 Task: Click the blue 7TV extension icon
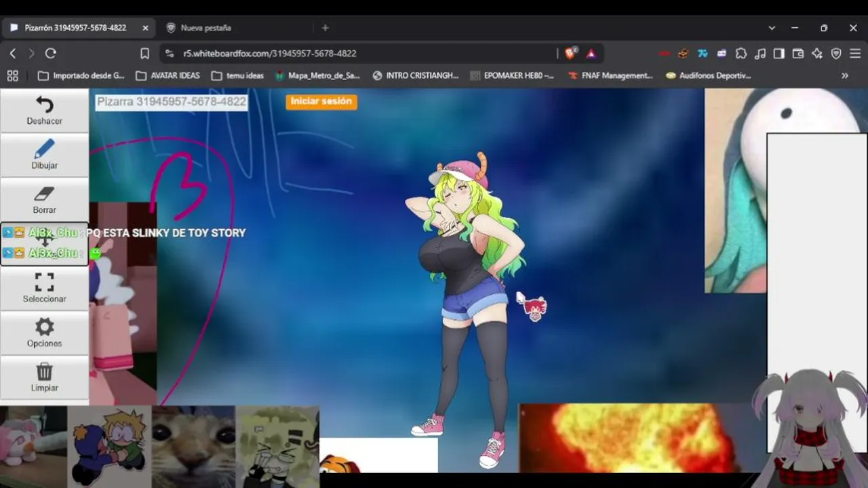(703, 54)
